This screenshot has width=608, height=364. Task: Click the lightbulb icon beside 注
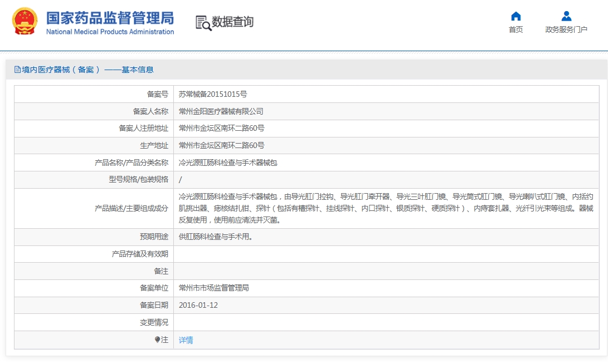pos(157,340)
